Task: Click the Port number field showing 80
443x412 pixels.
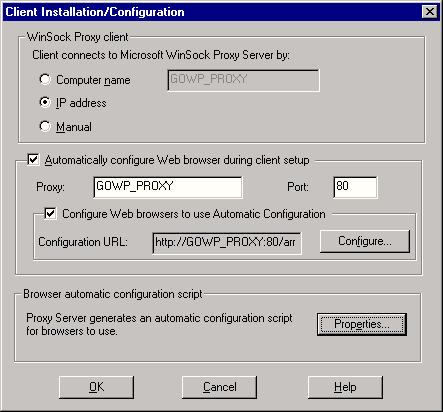Action: point(355,187)
